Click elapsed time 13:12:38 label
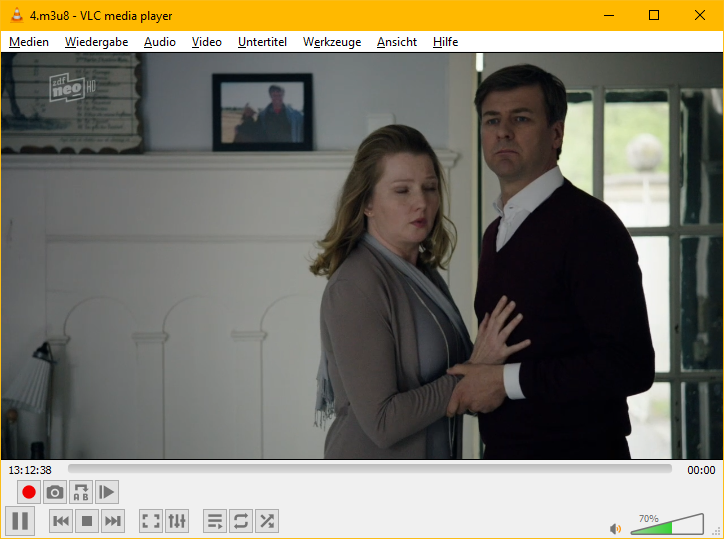724x539 pixels. coord(30,470)
